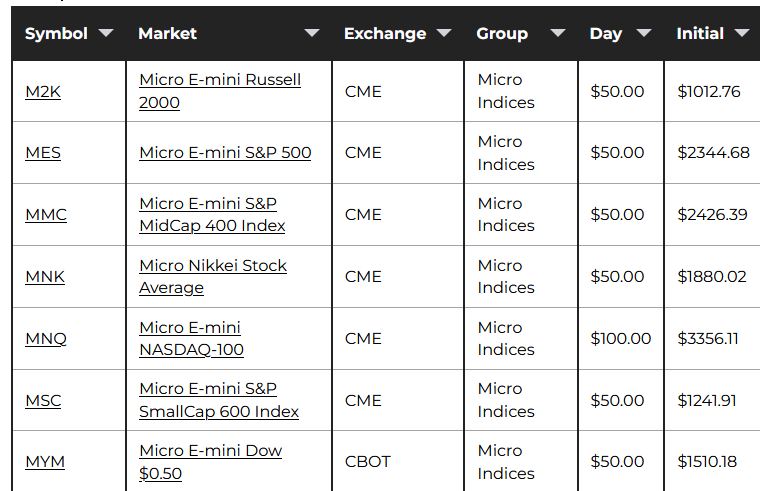
Task: Click the M2K symbol link
Action: click(43, 92)
